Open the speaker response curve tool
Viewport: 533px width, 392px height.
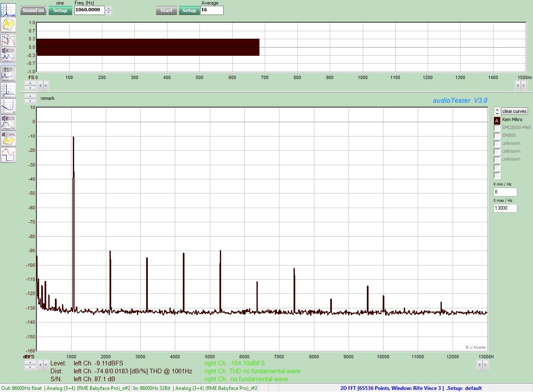(x=8, y=122)
